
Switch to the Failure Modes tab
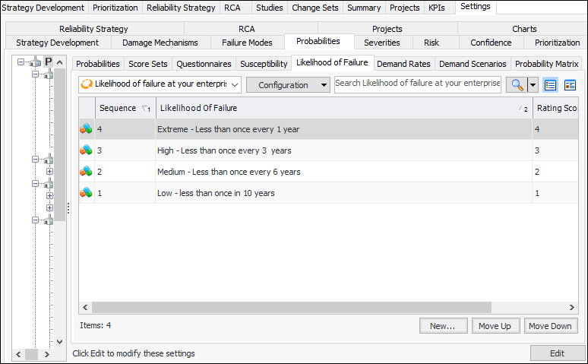tap(247, 43)
